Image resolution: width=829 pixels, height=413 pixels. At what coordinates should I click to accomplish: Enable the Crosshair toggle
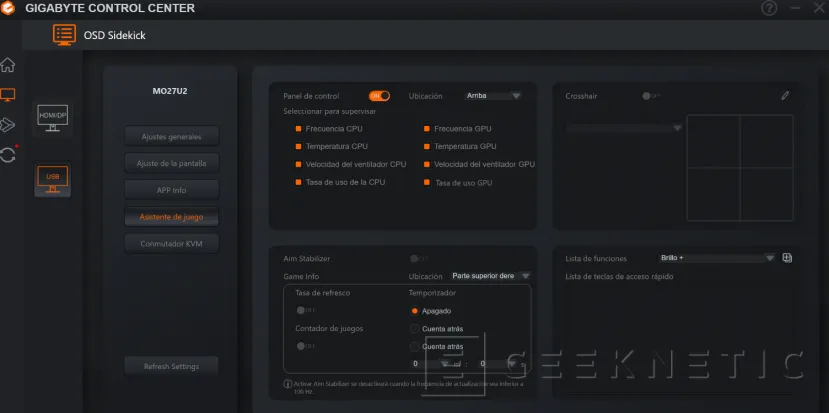coord(651,96)
